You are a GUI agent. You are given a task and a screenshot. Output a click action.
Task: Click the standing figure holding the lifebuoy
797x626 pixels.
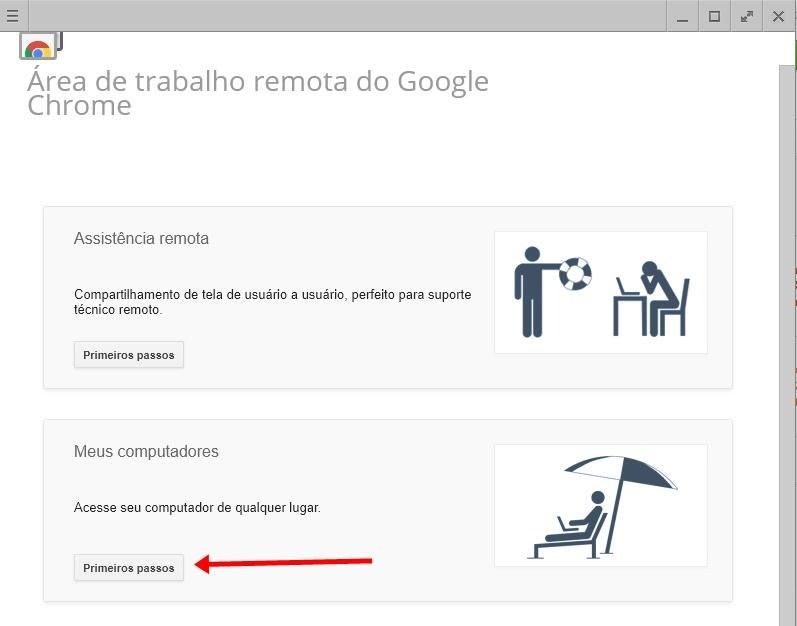click(x=531, y=291)
